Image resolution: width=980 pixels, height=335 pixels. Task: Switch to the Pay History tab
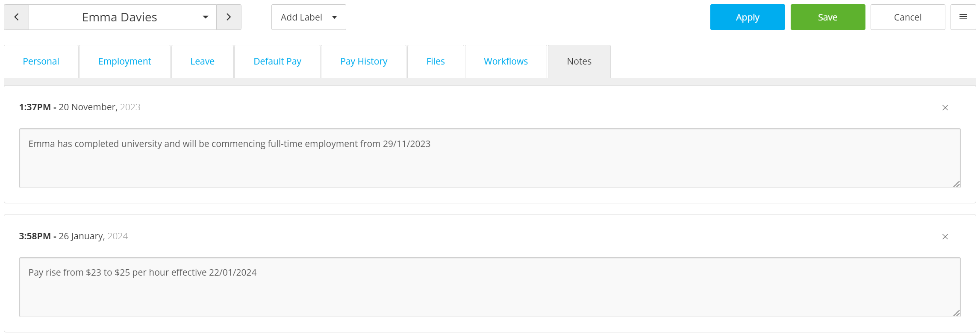(x=364, y=62)
